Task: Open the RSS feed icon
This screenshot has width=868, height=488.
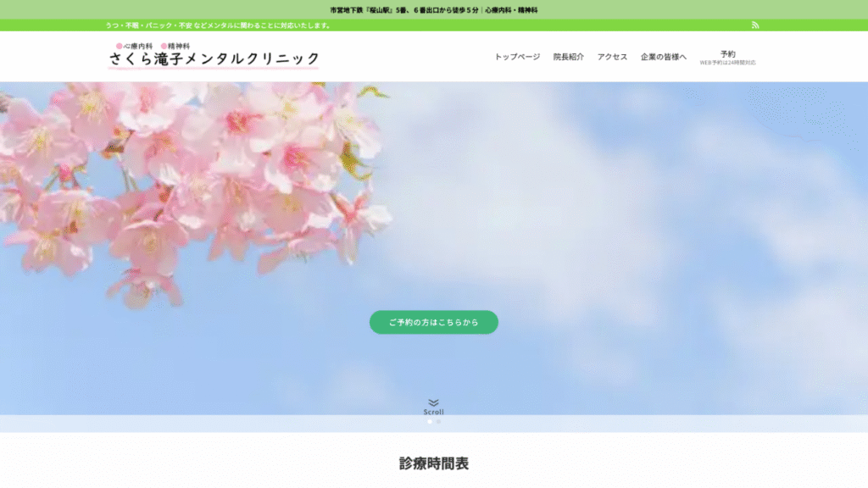Action: coord(755,25)
